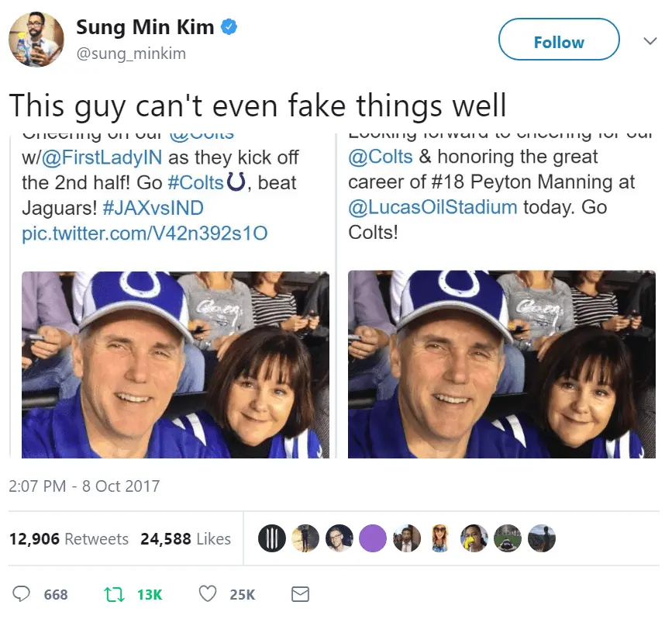672x619 pixels.
Task: Open the right selfie photo thumbnail
Action: [501, 364]
